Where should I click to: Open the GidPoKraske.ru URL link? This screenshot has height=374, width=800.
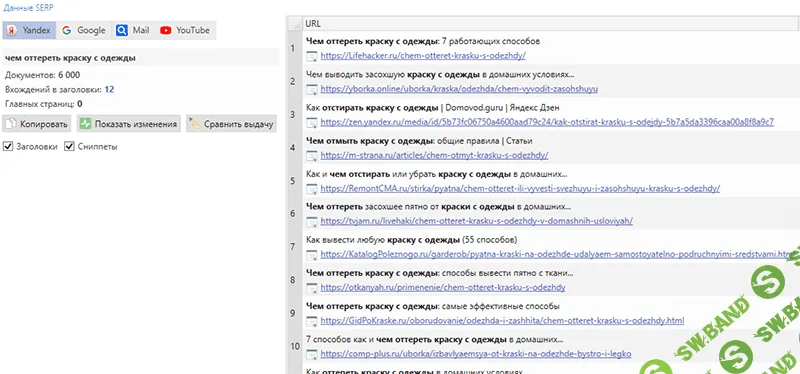click(502, 321)
